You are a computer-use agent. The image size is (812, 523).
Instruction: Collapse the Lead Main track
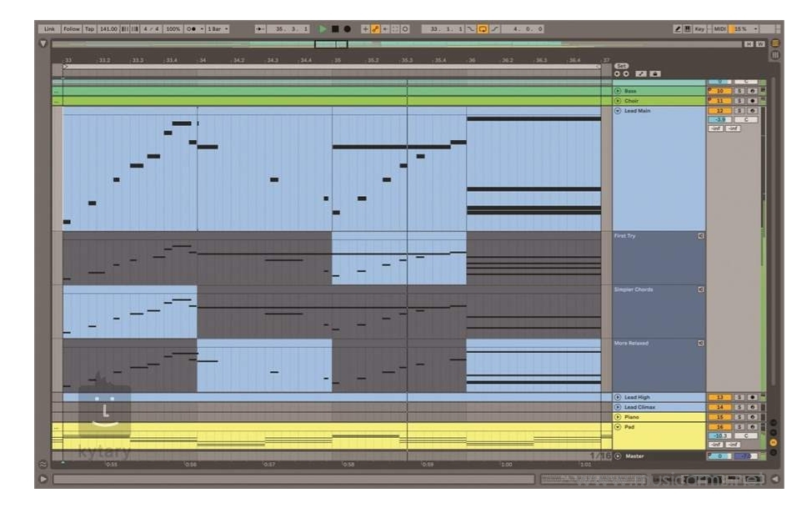click(x=618, y=111)
